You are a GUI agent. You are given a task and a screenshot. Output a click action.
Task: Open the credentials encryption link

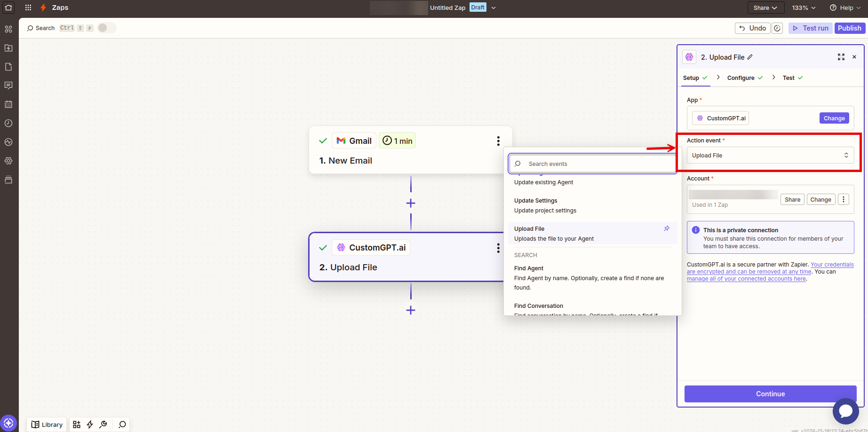coord(770,268)
